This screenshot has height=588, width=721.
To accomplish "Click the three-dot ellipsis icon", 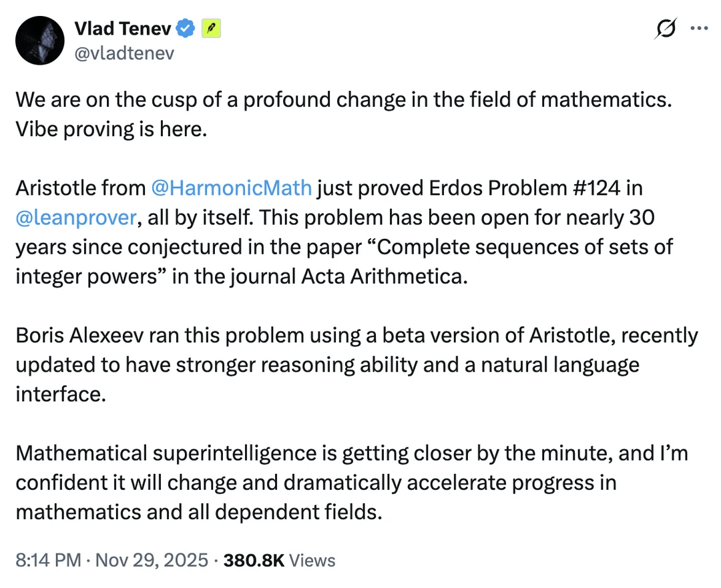I will pyautogui.click(x=699, y=28).
